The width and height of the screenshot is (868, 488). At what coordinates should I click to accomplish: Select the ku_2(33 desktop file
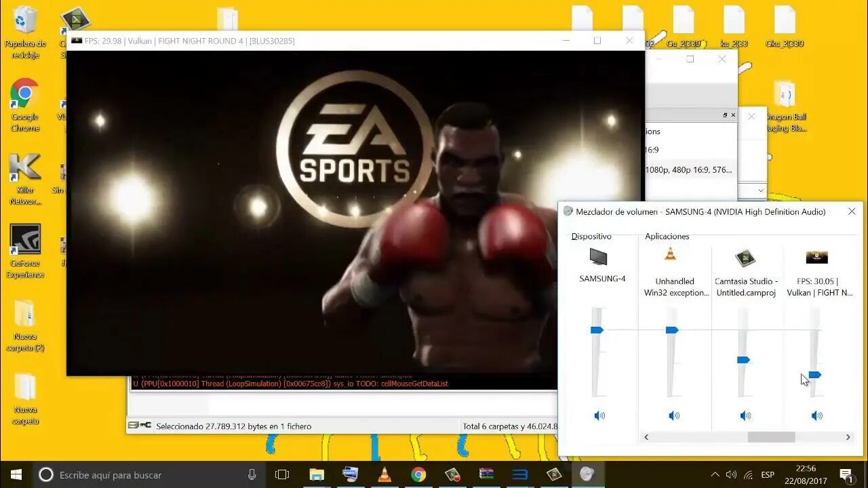(734, 27)
